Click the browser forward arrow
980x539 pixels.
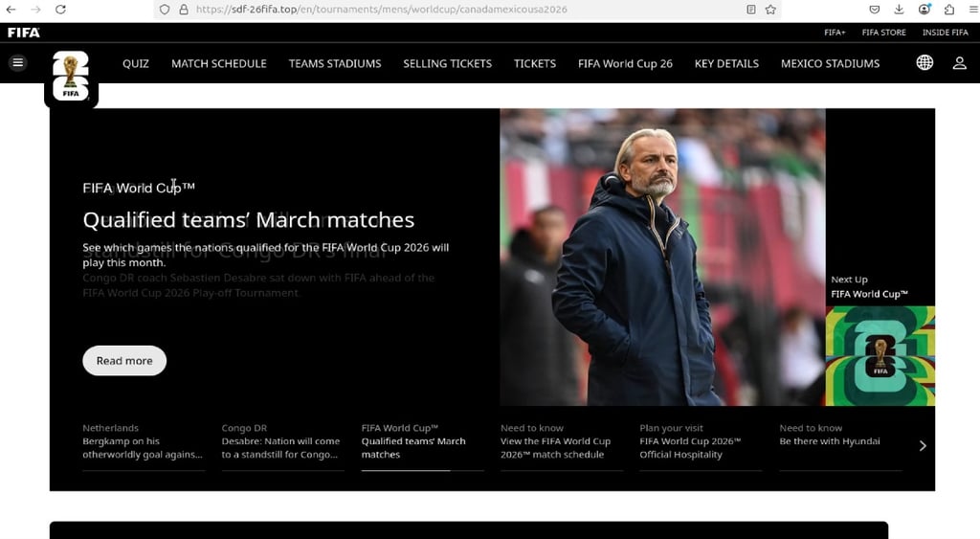coord(35,10)
